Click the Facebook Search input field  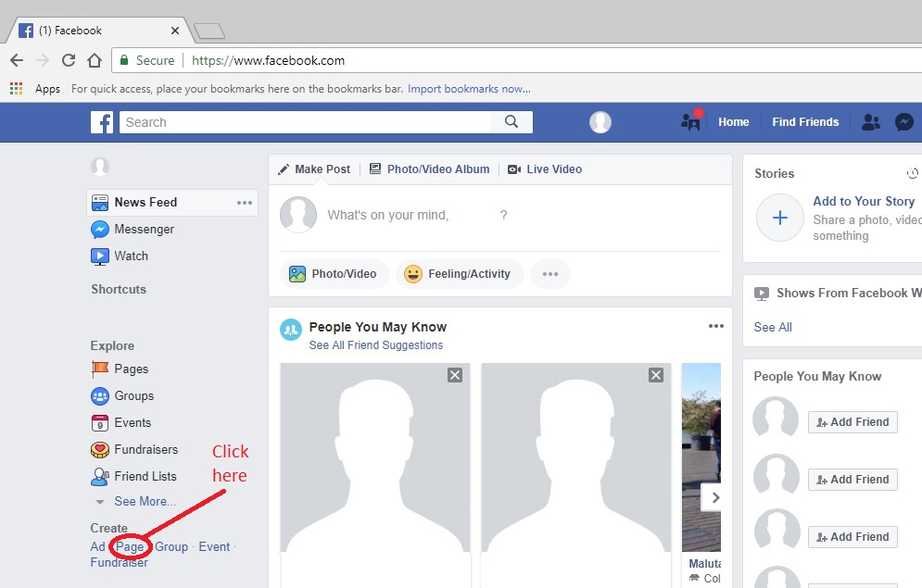coord(305,122)
